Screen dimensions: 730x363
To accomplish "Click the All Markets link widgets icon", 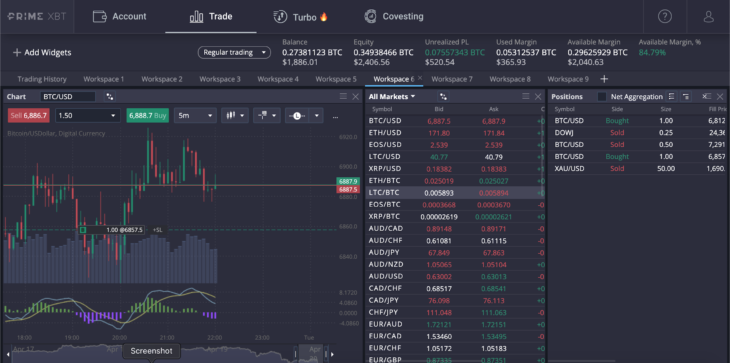I will (x=443, y=97).
